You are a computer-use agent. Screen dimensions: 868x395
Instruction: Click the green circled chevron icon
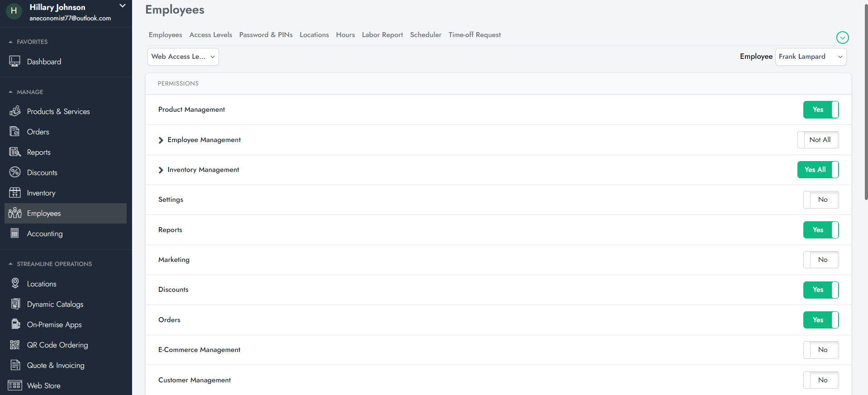(842, 38)
